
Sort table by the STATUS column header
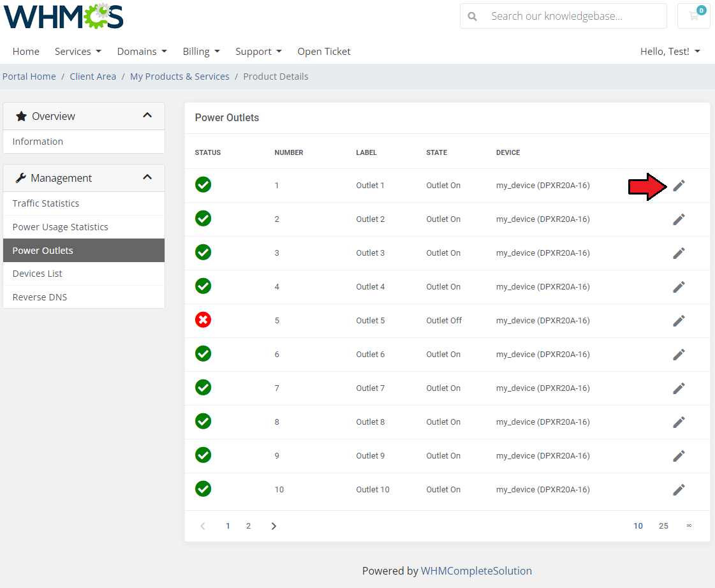(207, 152)
